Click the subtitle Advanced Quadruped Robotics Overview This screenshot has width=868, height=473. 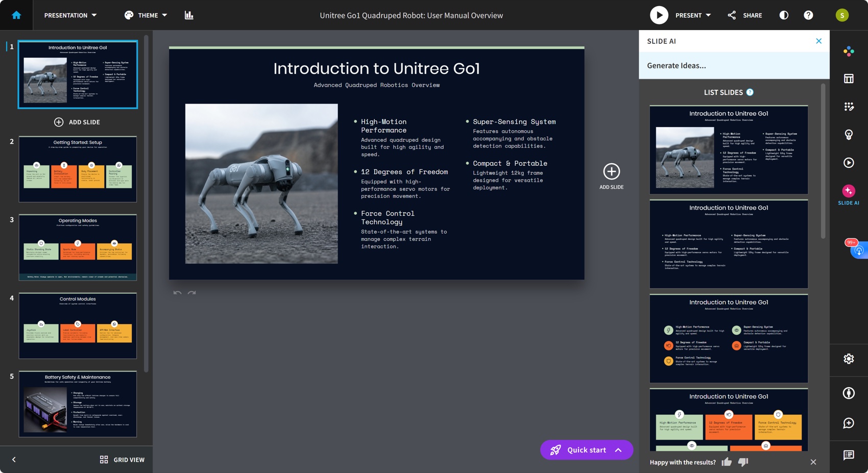[376, 85]
